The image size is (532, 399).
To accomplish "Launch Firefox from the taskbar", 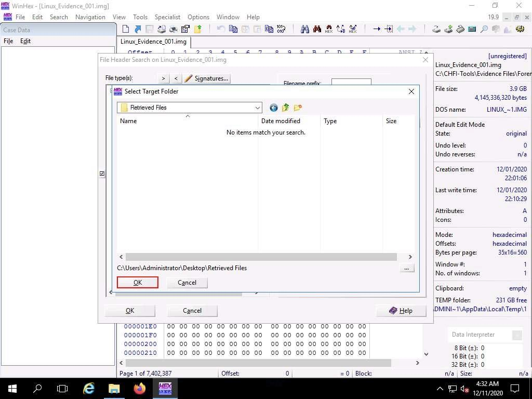I will pyautogui.click(x=139, y=389).
